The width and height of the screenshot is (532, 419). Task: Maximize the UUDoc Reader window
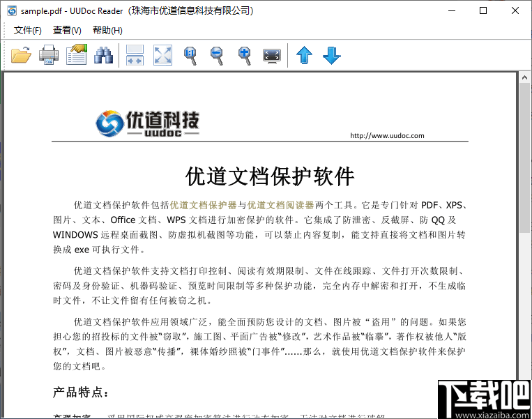[483, 11]
